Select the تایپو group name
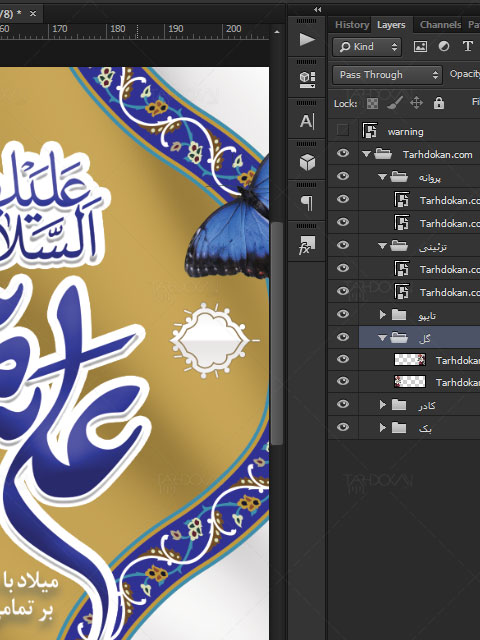This screenshot has height=640, width=480. (427, 316)
